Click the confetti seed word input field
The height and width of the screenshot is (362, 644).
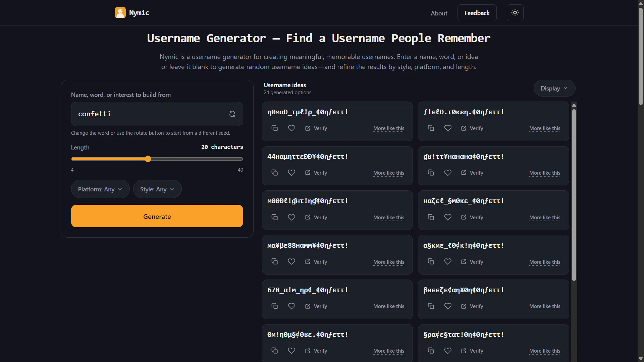[x=157, y=114]
